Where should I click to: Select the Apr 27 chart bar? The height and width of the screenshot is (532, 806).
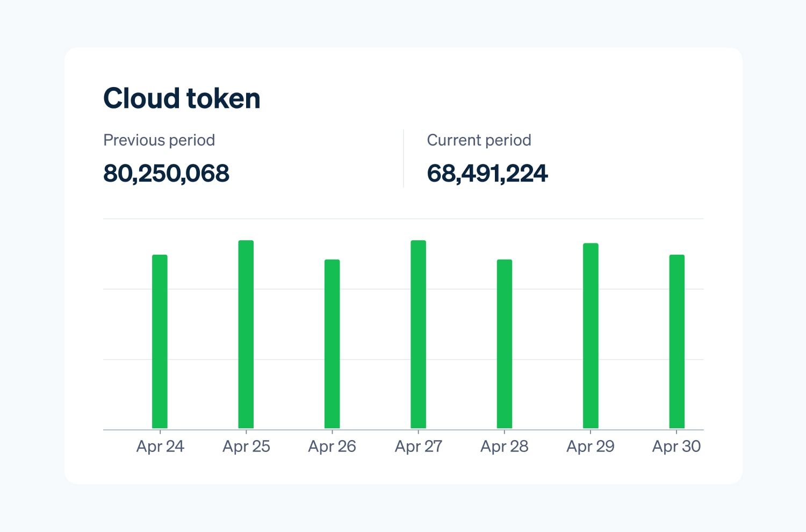coord(418,334)
